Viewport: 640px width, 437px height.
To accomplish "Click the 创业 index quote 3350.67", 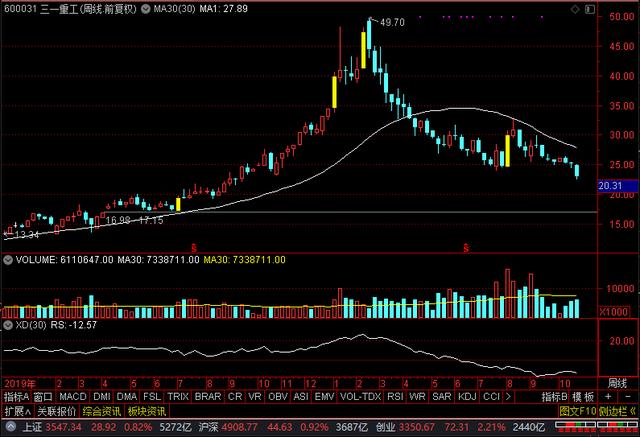I will (x=416, y=427).
